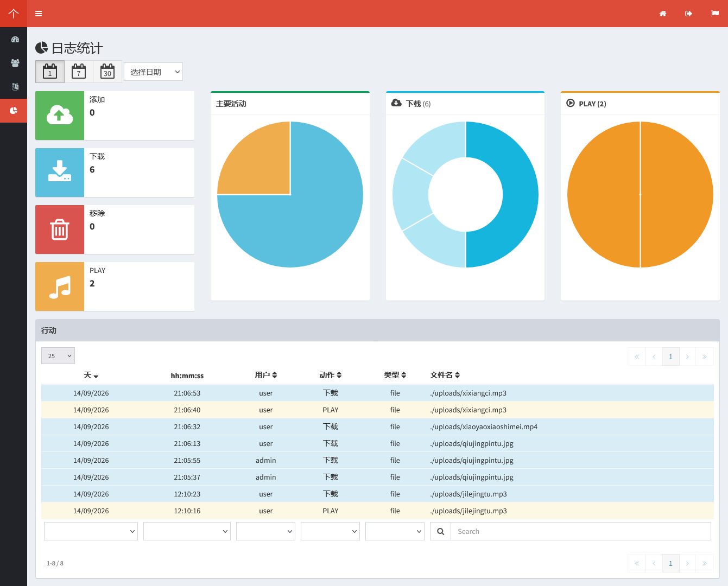Sort table by 文件名 column header
728x586 pixels.
[445, 375]
